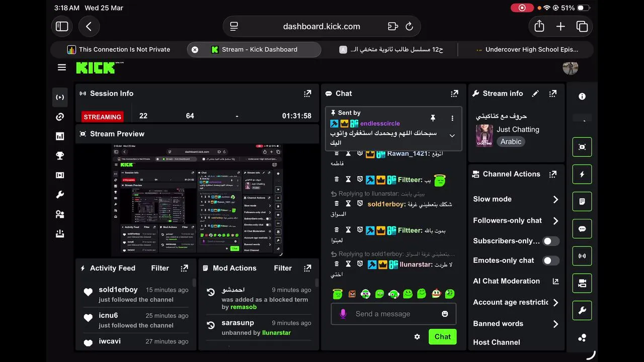Click the Mod Actions scrollbar

click(x=316, y=283)
